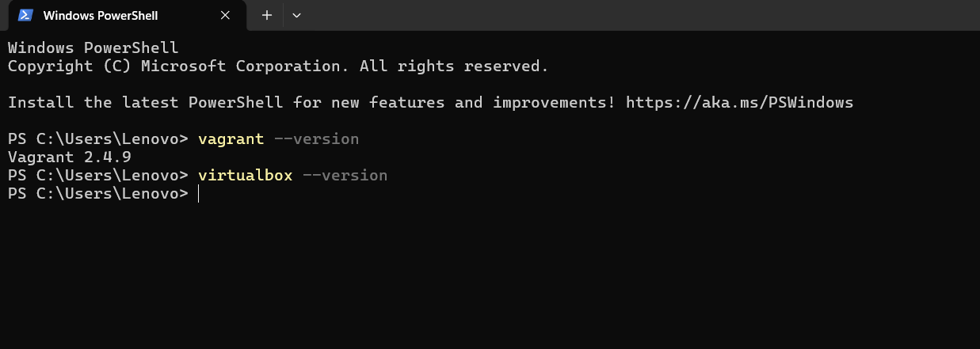Screen dimensions: 980x349
Task: Click the 'Vagrant 2.4.9' output line
Action: click(70, 157)
